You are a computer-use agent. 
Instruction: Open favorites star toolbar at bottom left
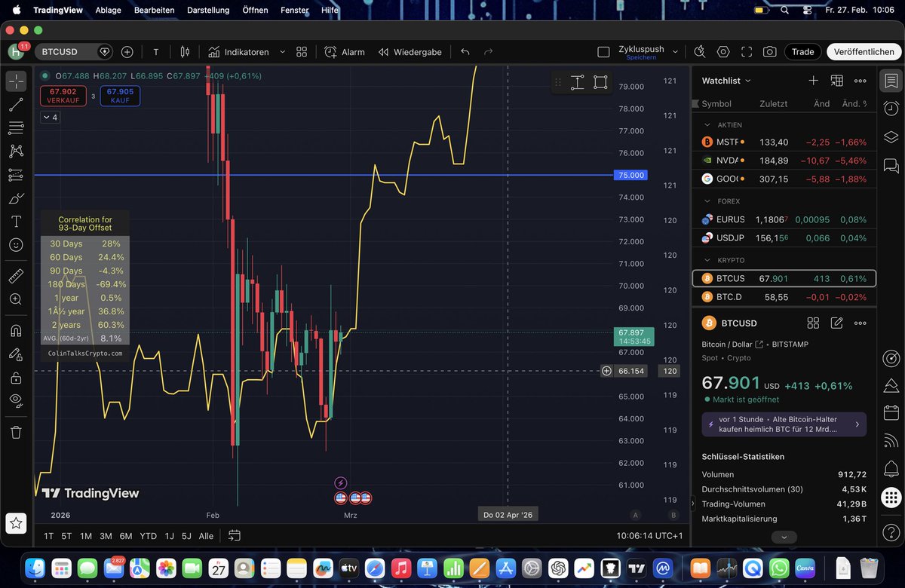(x=16, y=522)
